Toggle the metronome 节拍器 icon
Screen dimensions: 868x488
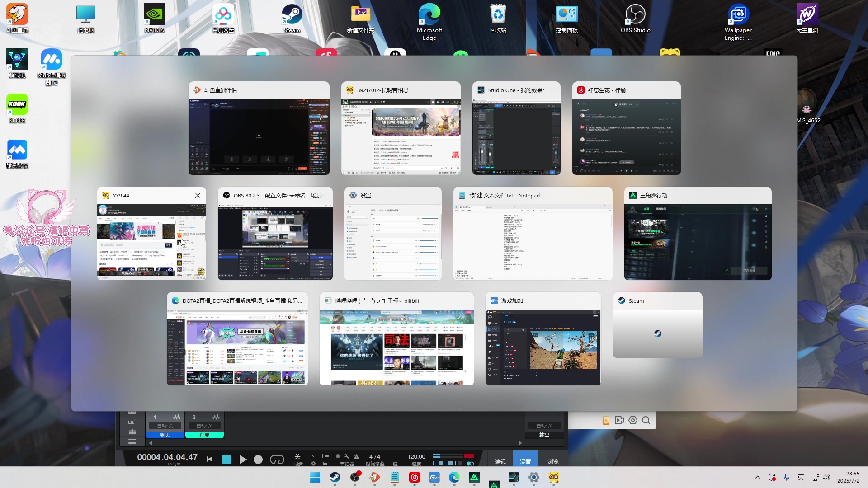click(356, 456)
